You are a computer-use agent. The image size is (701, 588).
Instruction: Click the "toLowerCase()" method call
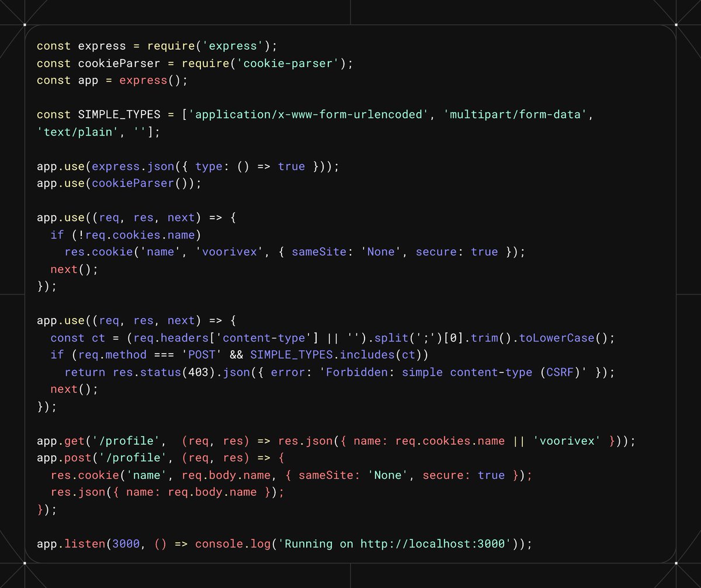564,338
